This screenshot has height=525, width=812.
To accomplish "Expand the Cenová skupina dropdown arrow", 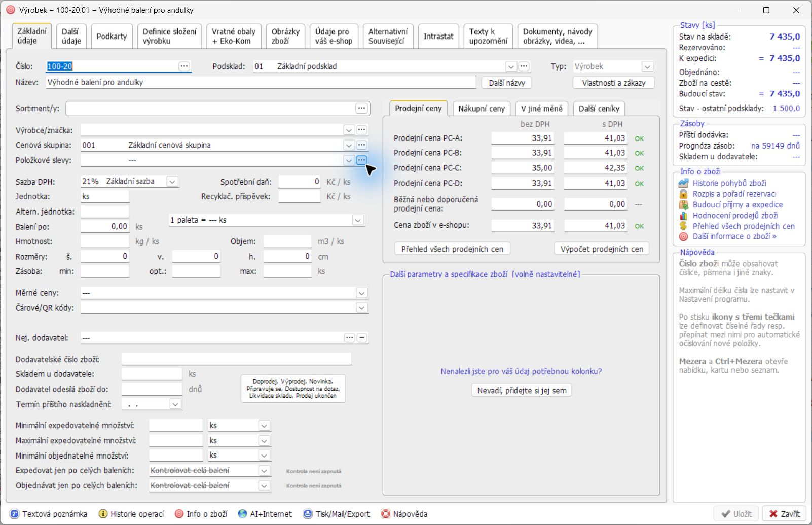I will [349, 145].
